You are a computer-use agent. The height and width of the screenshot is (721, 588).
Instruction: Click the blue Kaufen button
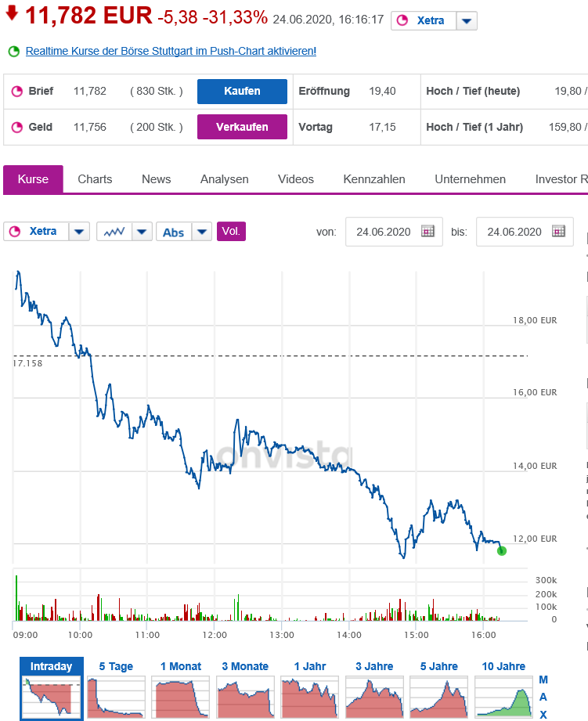(242, 91)
